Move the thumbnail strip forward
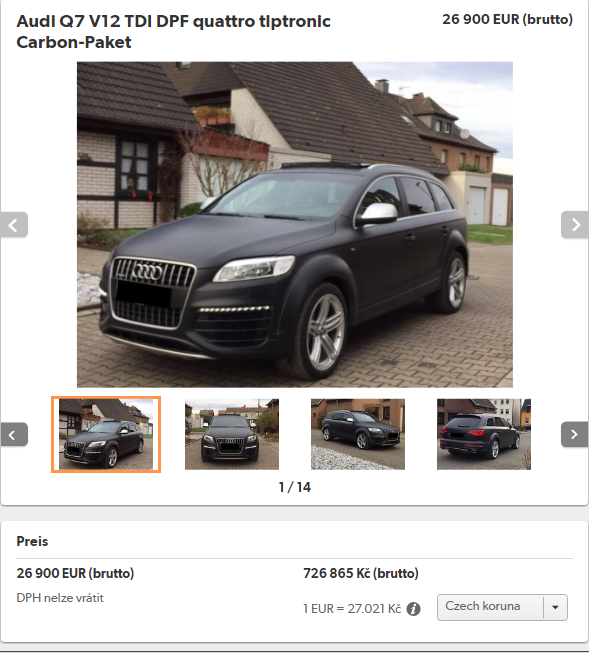This screenshot has width=589, height=653. (x=575, y=434)
